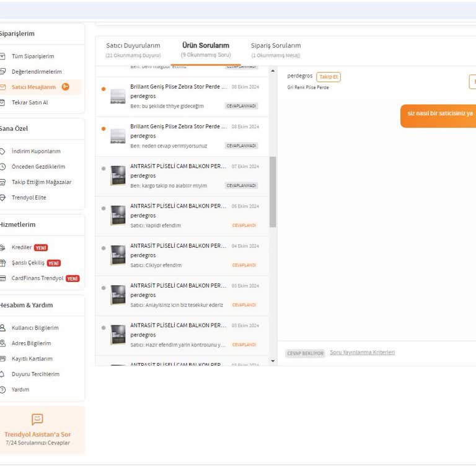
Task: Open answered message 'Cikiyor efendim'
Action: point(182,256)
